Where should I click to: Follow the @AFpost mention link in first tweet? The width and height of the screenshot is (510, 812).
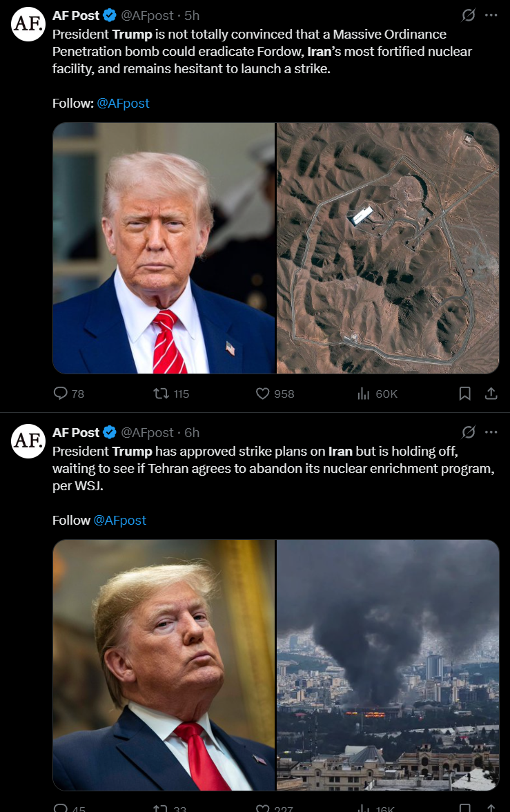click(124, 103)
